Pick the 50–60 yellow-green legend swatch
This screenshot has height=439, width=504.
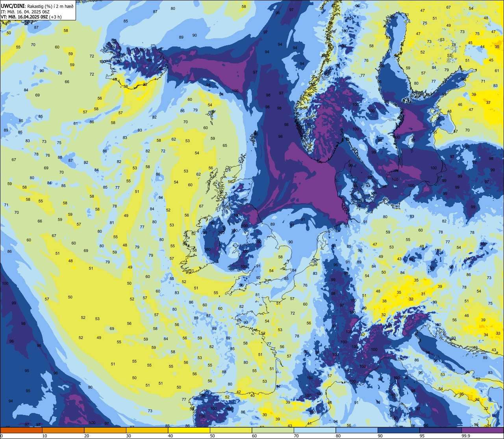tap(231, 430)
